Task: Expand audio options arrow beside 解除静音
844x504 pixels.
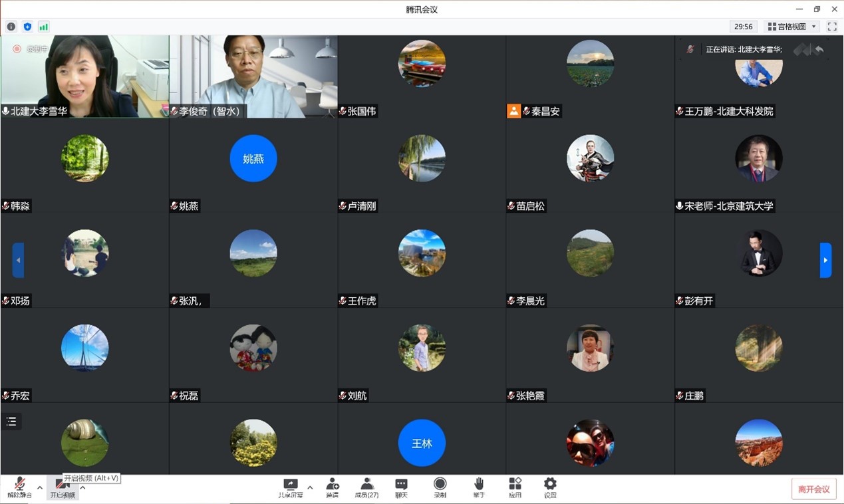Action: 40,487
